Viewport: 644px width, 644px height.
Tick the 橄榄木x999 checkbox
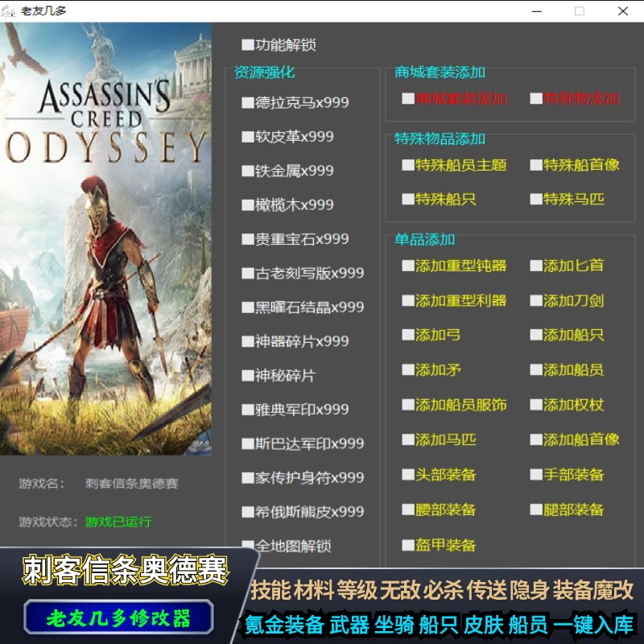click(x=248, y=205)
